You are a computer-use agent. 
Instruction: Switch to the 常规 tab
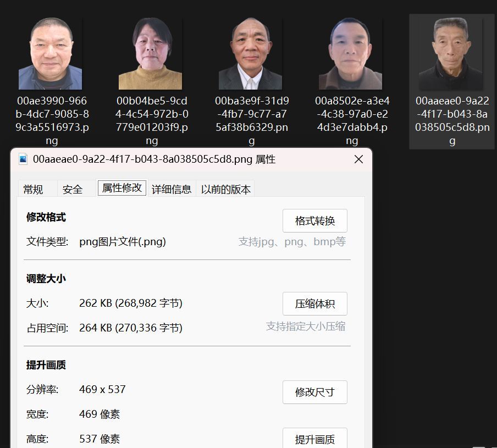(x=35, y=189)
